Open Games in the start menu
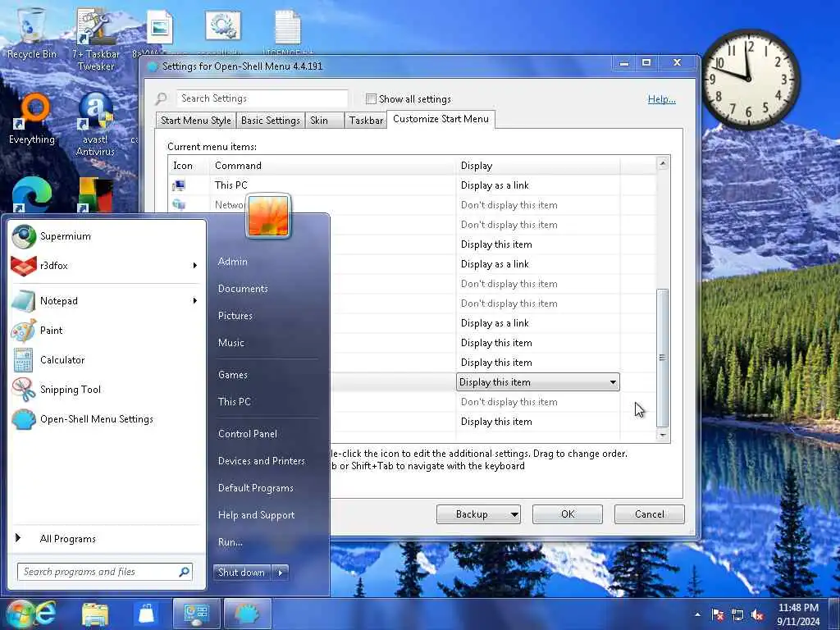840x630 pixels. 232,375
